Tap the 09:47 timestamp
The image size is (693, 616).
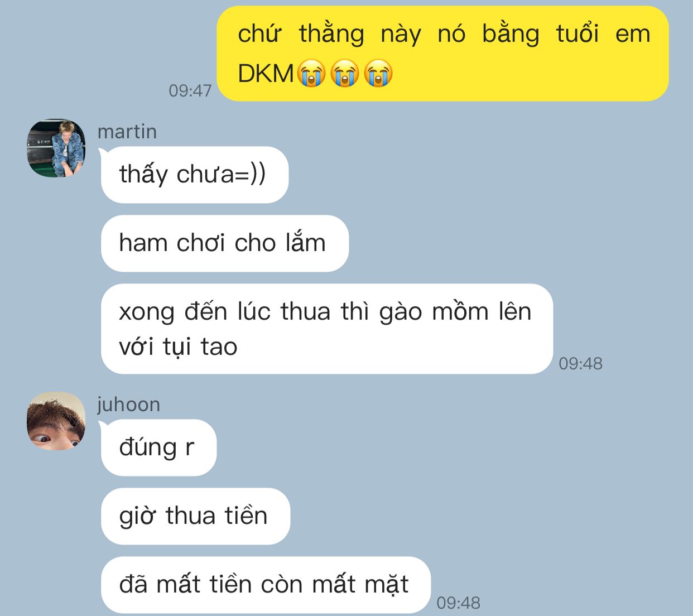(190, 91)
